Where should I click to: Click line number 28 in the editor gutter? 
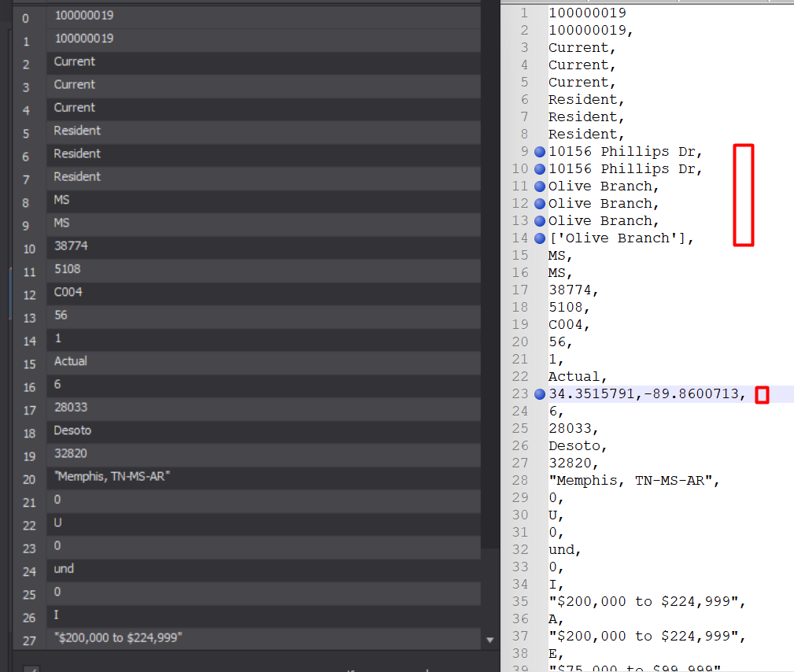pos(519,481)
